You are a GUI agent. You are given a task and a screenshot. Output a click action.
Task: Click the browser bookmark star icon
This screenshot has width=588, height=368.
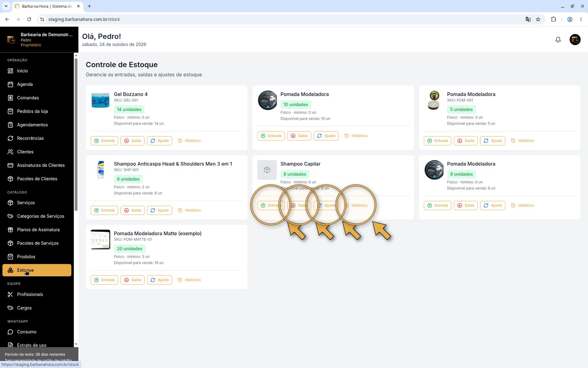tap(538, 19)
